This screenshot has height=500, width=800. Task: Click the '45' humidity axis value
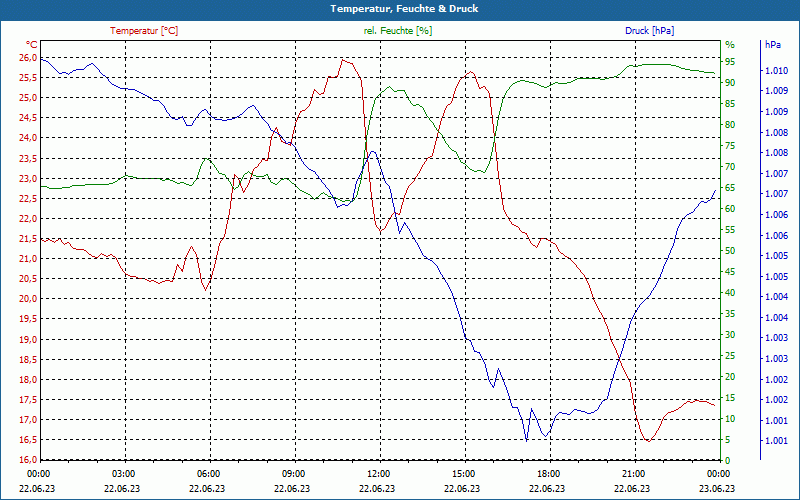pos(730,271)
